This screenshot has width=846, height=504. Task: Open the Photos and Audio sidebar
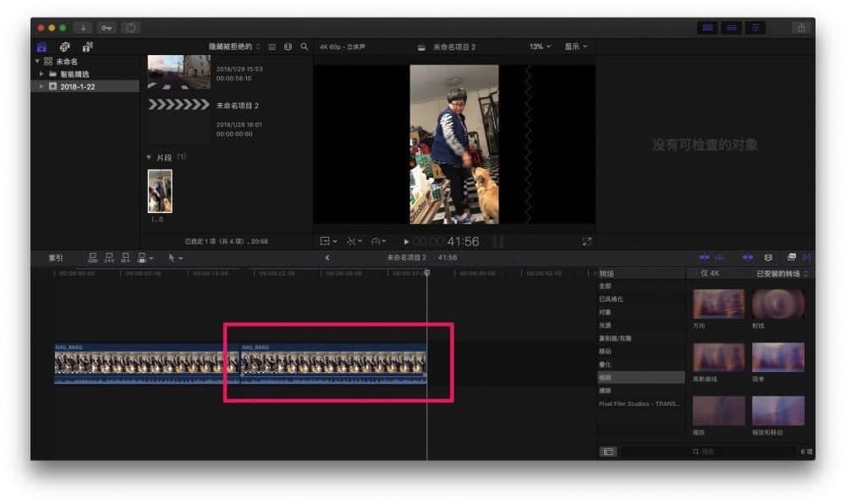(65, 47)
